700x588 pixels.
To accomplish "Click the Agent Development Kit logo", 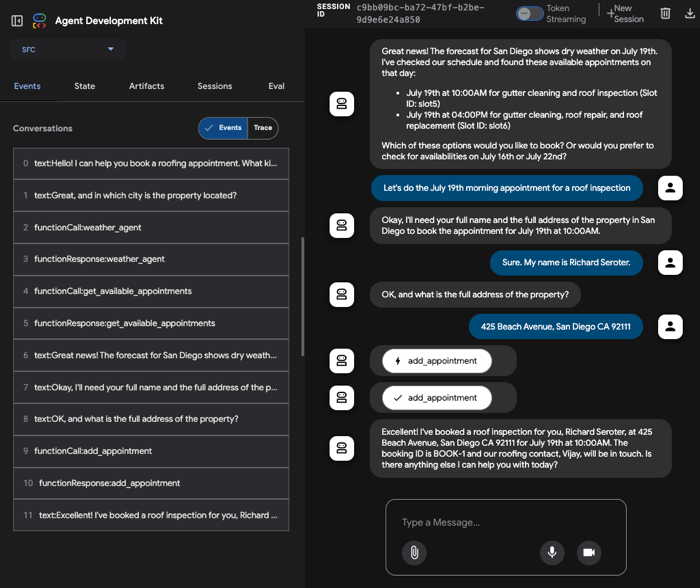I will pos(39,20).
